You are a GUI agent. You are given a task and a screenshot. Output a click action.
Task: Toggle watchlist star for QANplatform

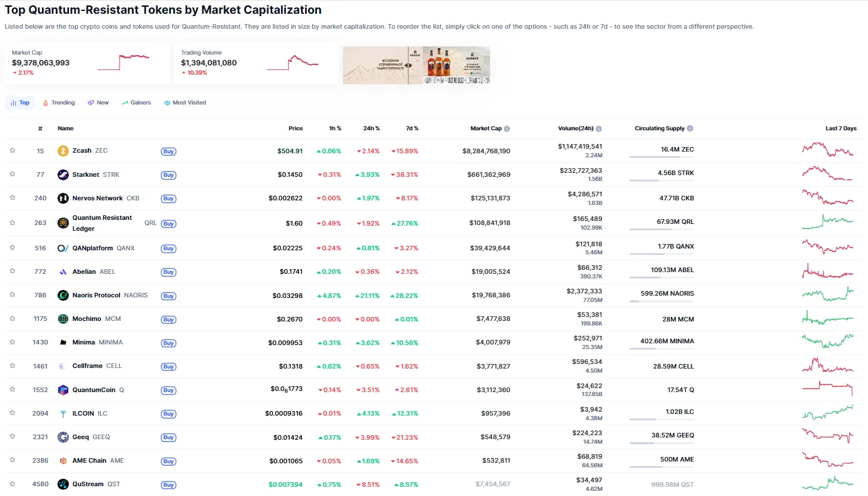[12, 247]
